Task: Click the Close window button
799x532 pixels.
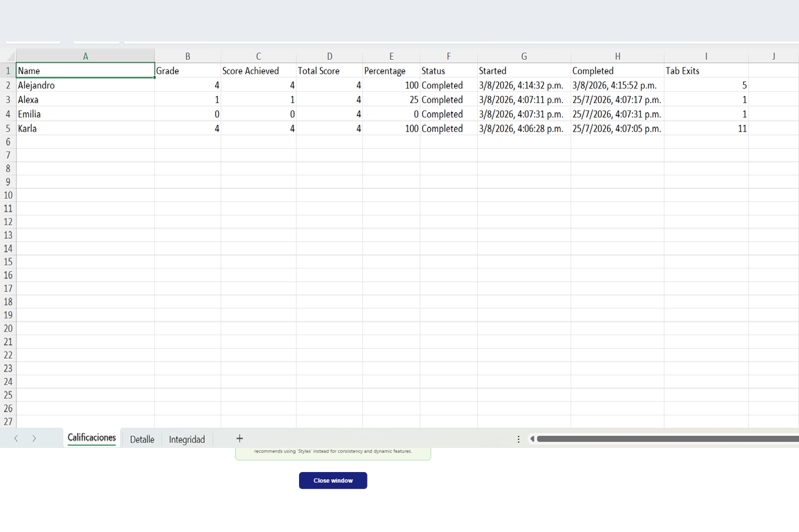Action: coord(333,480)
